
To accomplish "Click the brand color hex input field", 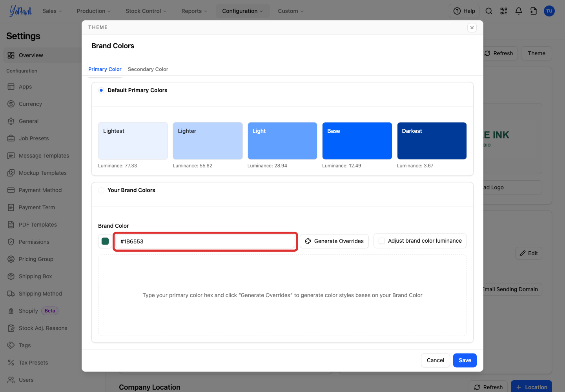I will point(205,241).
